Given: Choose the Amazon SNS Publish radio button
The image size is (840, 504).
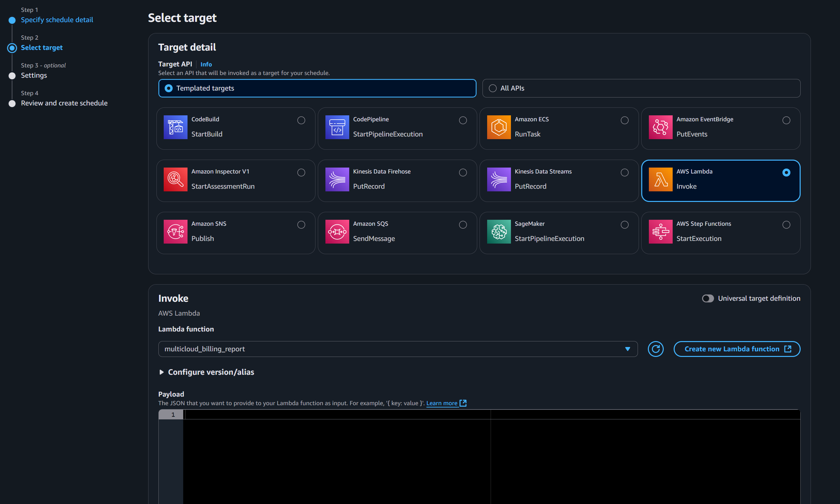Looking at the screenshot, I should [301, 225].
